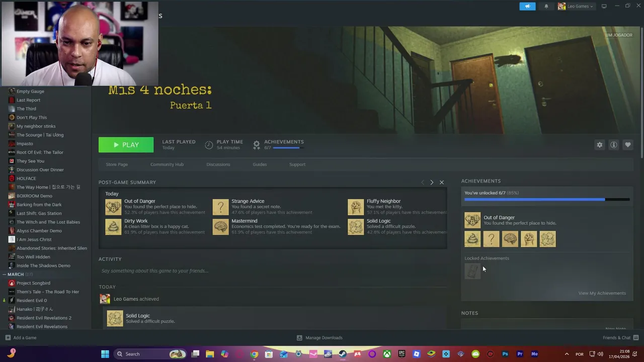The image size is (644, 362).
Task: Click the poop achievement icon in Achievements panel
Action: click(472, 239)
